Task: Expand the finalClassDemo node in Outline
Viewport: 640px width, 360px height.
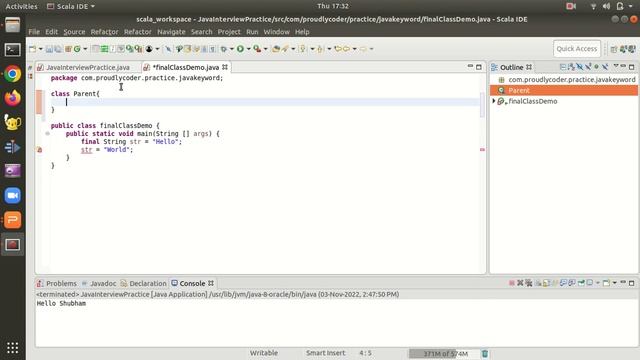Action: click(494, 101)
